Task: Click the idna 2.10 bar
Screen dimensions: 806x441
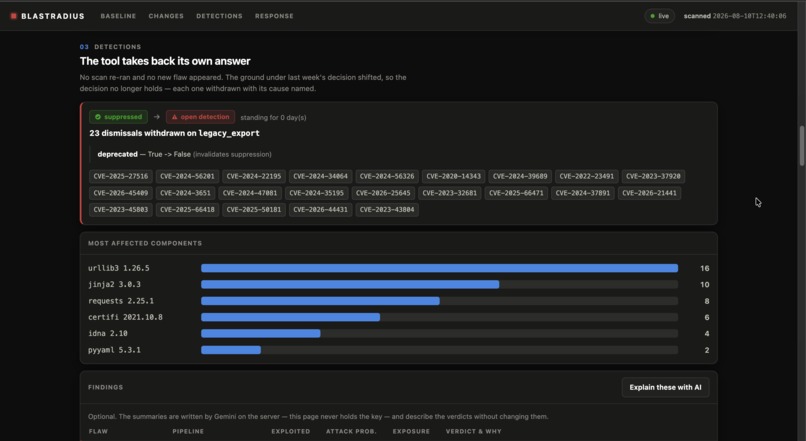Action: point(439,334)
